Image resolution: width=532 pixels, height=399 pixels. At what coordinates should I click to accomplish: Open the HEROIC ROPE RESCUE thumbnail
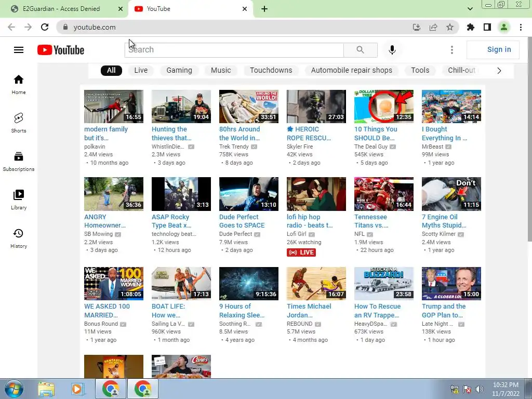coord(316,106)
